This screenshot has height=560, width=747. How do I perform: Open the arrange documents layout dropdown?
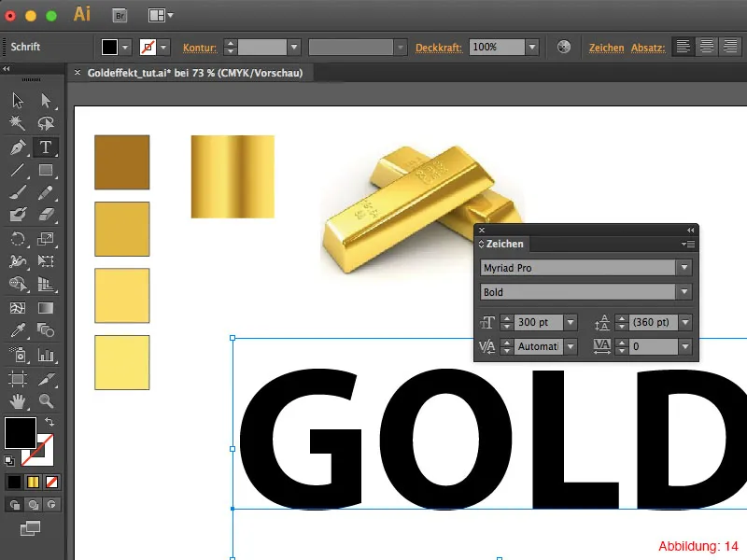point(161,16)
